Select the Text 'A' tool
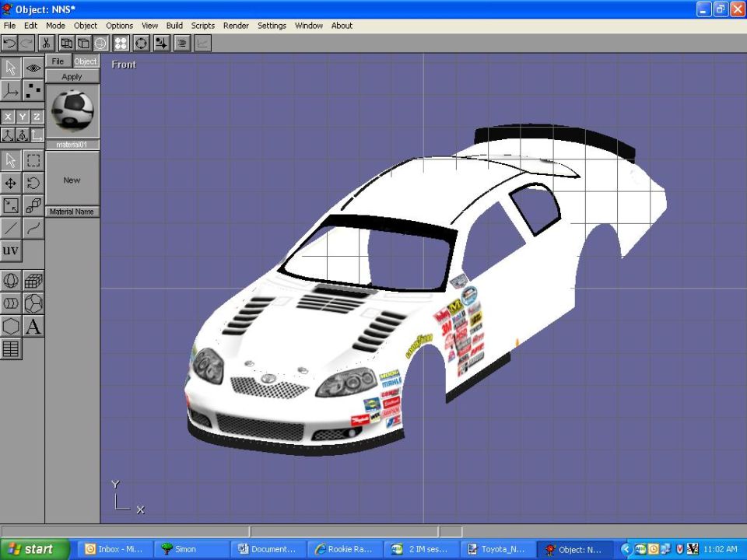Viewport: 747px width, 560px height. pos(33,326)
